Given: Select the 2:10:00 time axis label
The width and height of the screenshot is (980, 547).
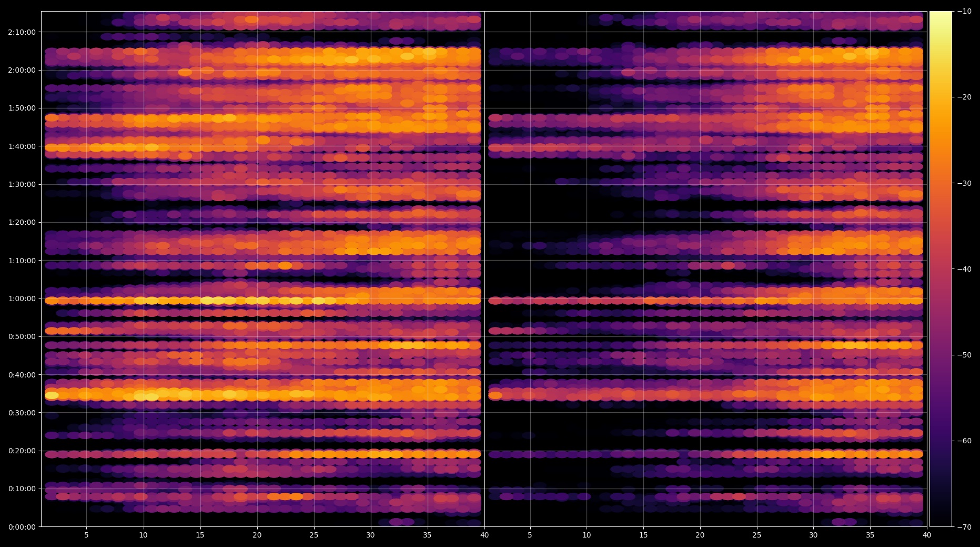Looking at the screenshot, I should 22,32.
